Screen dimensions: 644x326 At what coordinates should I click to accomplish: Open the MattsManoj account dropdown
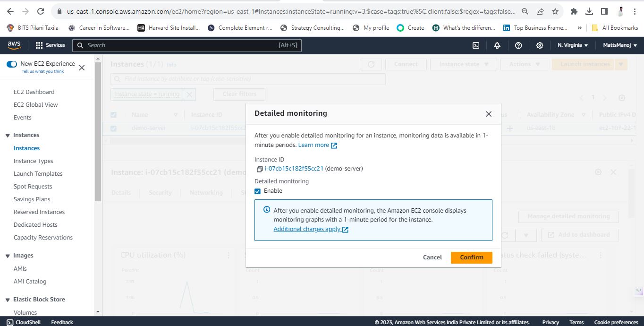620,45
